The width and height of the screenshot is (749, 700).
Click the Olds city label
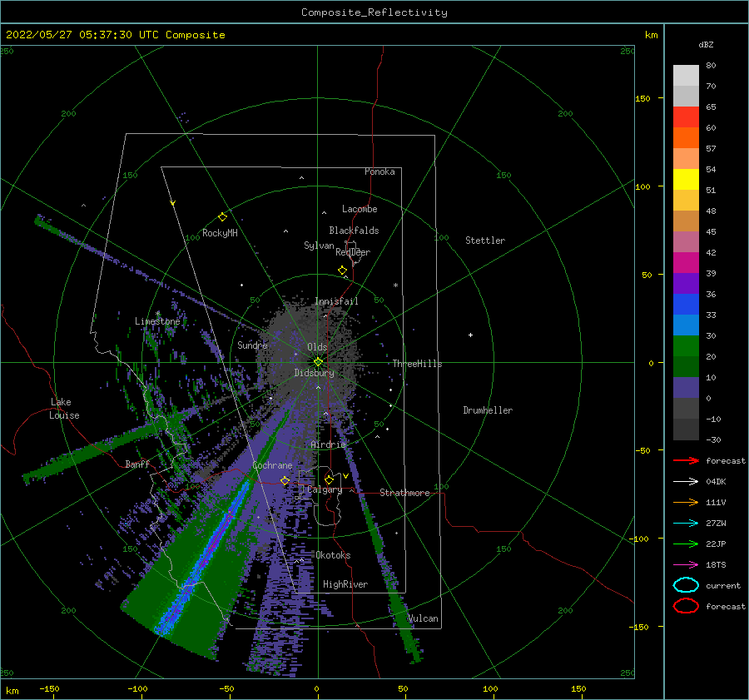coord(317,347)
